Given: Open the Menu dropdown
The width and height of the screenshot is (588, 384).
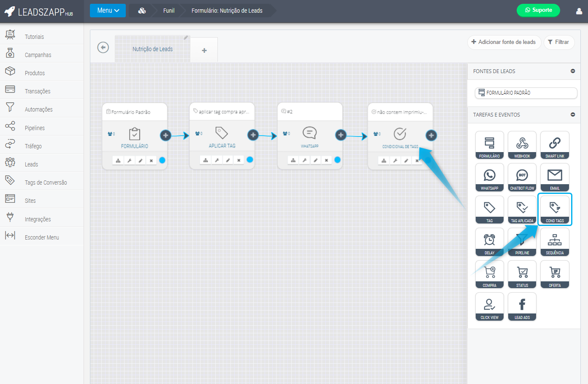Looking at the screenshot, I should click(108, 11).
